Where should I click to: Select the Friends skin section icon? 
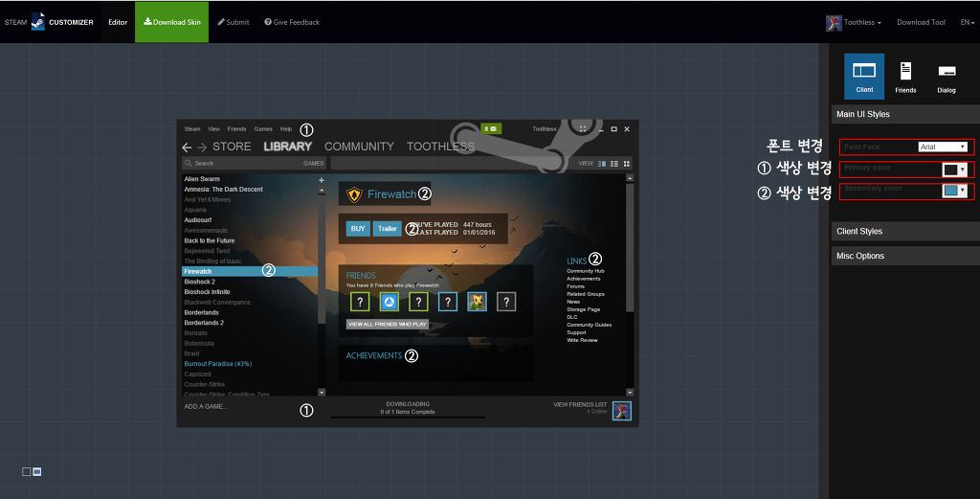[x=905, y=77]
